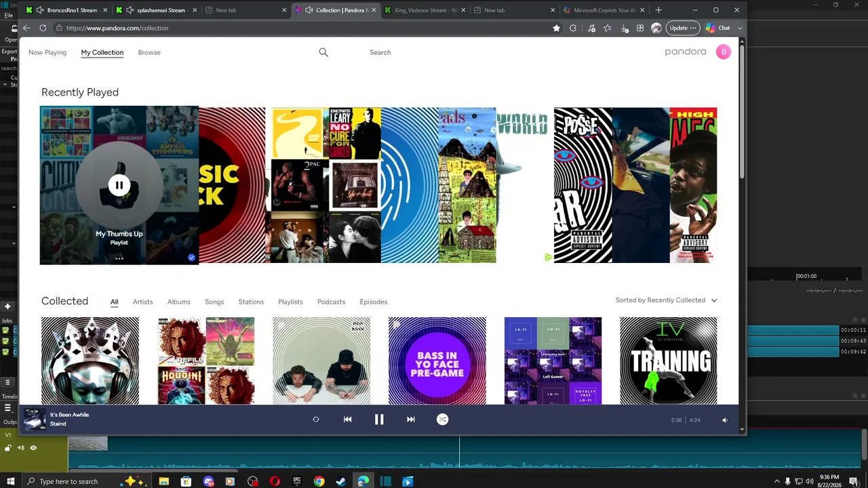The image size is (868, 488).
Task: Switch to the BroncosRno1 Stream tab
Action: (x=66, y=10)
